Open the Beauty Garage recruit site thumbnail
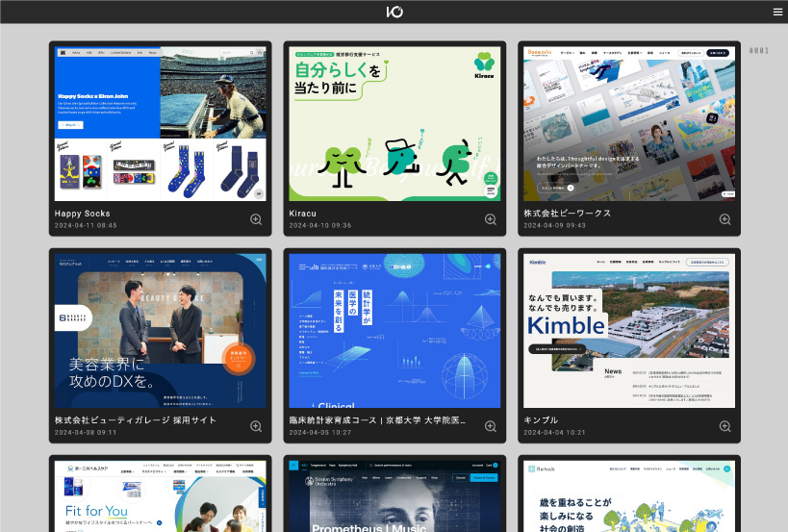Viewport: 788px width, 532px height. tap(161, 331)
